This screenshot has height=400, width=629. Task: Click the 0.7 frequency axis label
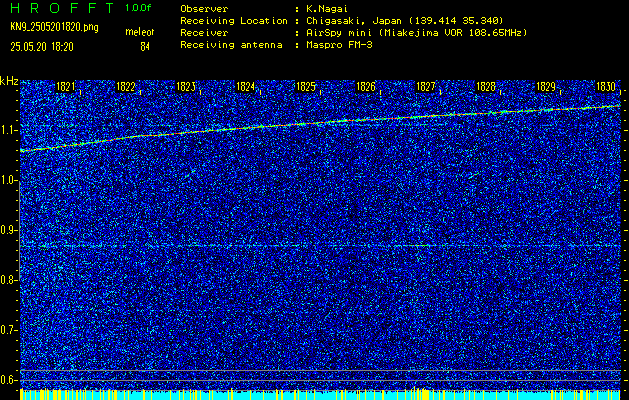(x=8, y=330)
